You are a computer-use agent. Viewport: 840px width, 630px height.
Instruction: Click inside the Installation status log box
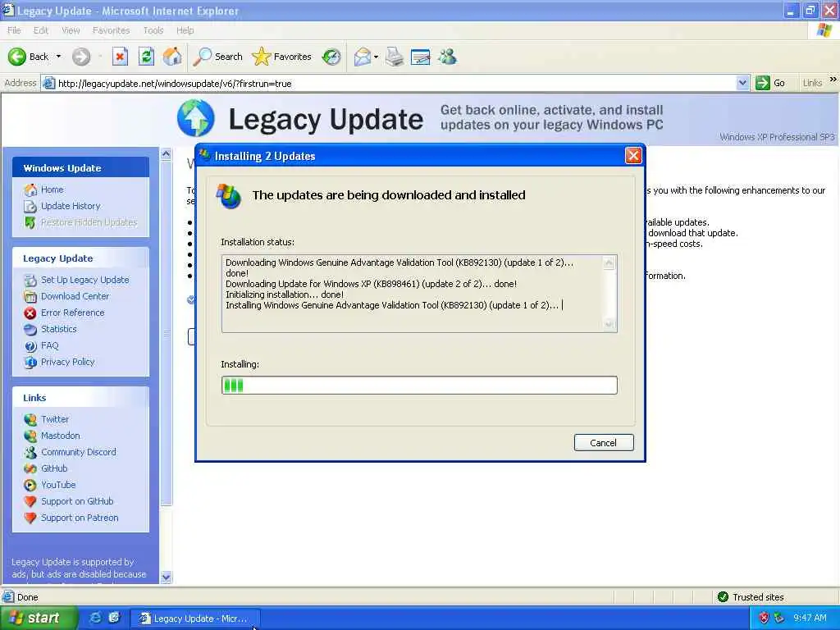(419, 294)
